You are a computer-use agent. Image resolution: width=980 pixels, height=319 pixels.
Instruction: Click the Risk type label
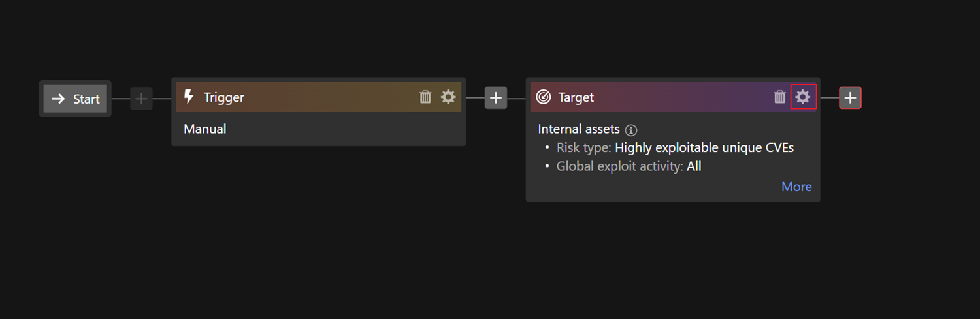click(x=583, y=148)
